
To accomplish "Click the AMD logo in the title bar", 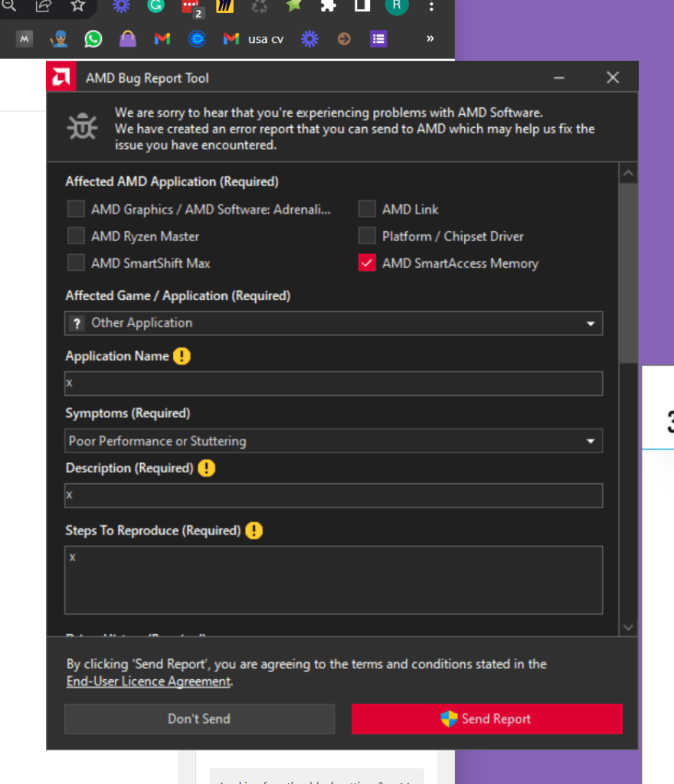I will 61,77.
